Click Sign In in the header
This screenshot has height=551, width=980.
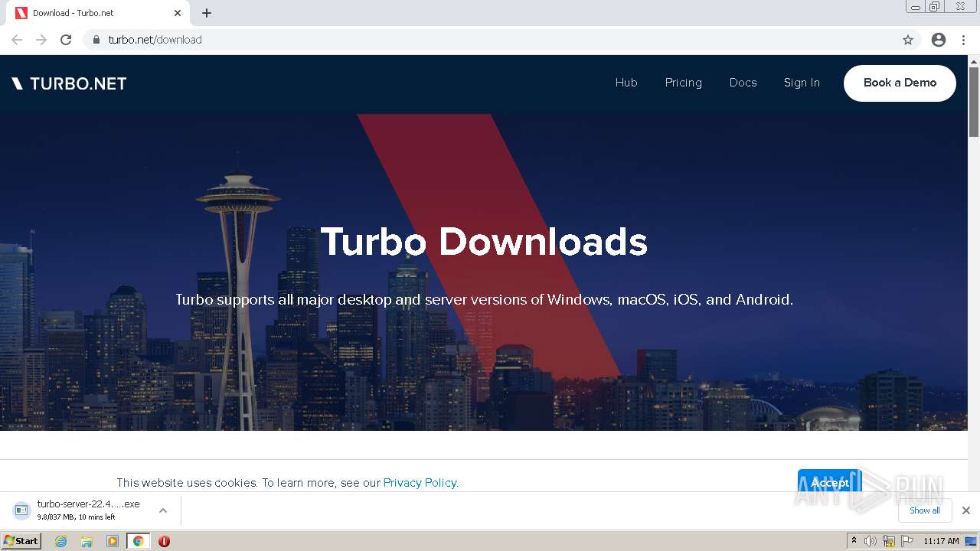802,83
